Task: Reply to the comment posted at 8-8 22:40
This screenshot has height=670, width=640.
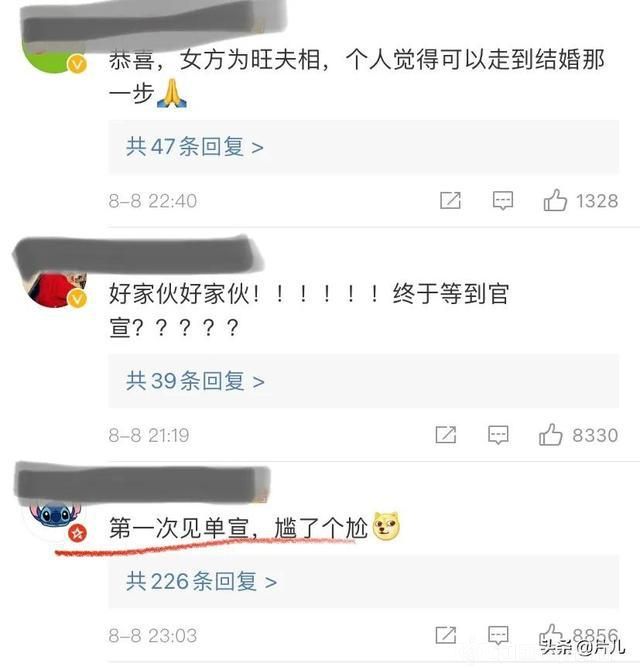Action: click(503, 200)
